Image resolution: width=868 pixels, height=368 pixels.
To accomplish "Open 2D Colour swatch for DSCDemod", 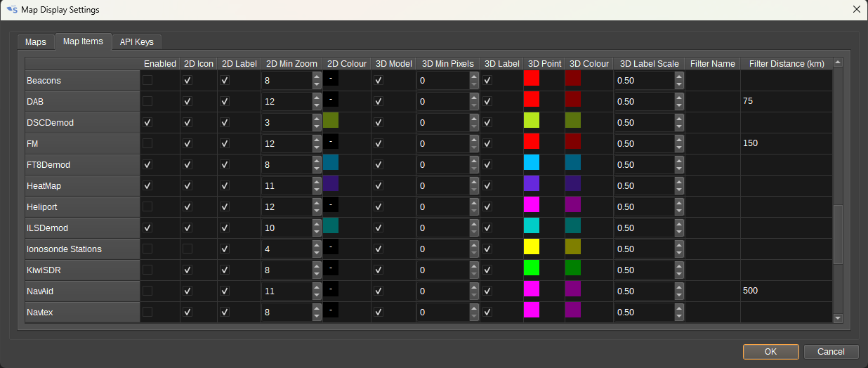I will (331, 120).
